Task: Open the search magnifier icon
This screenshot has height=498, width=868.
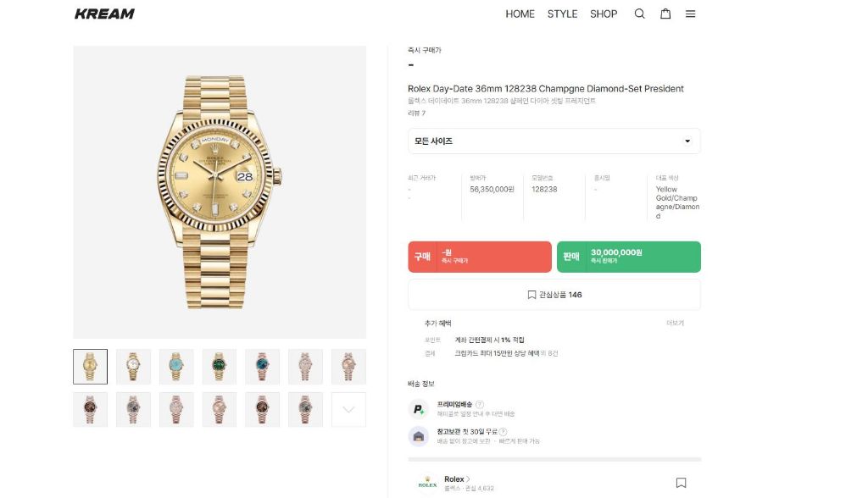Action: [640, 14]
